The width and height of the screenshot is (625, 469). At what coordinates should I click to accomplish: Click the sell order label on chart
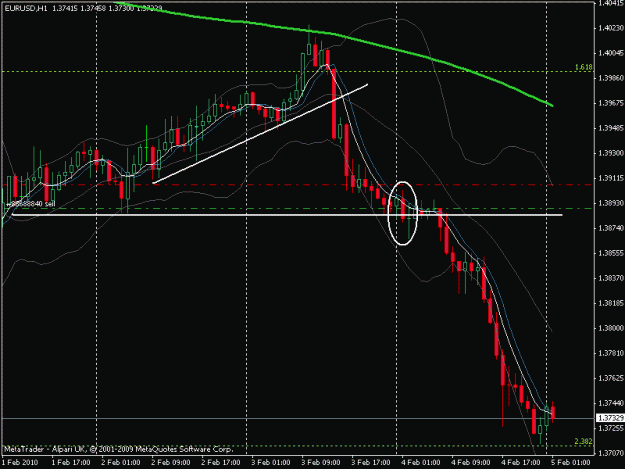[31, 204]
